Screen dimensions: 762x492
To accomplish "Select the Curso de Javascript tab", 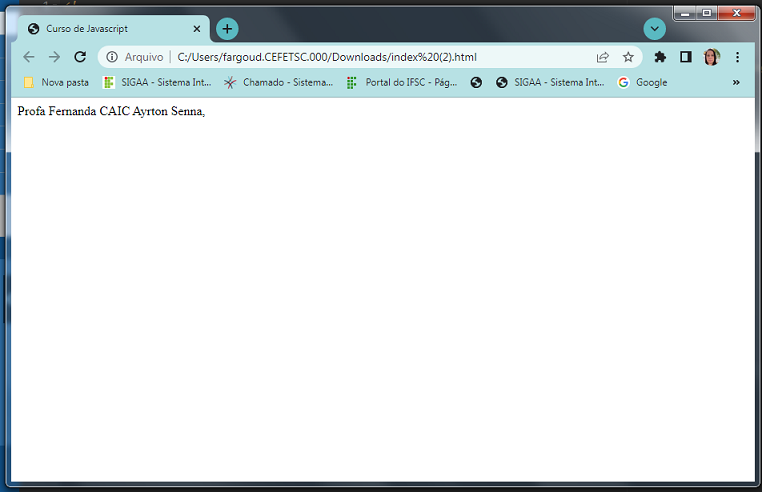I will pos(105,29).
